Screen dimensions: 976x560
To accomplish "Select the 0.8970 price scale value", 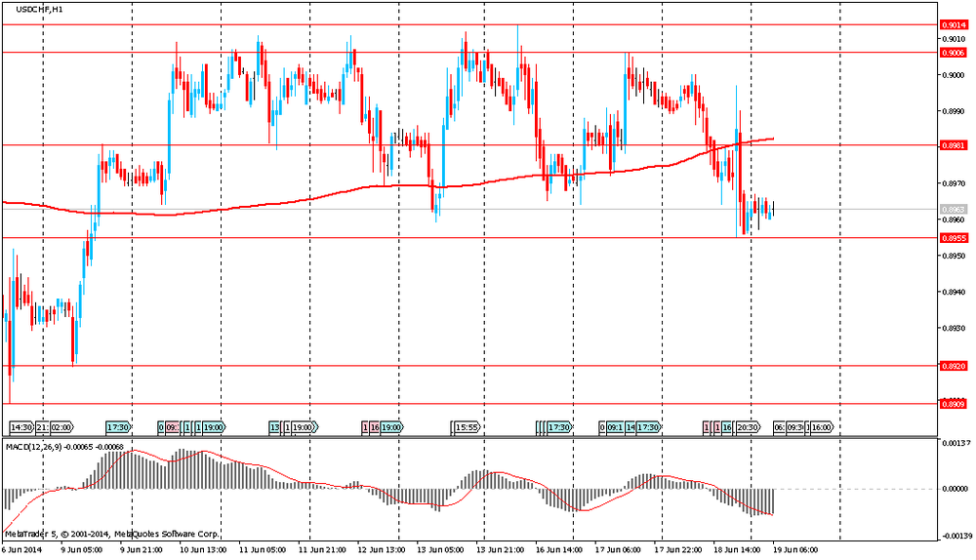I will tap(953, 183).
